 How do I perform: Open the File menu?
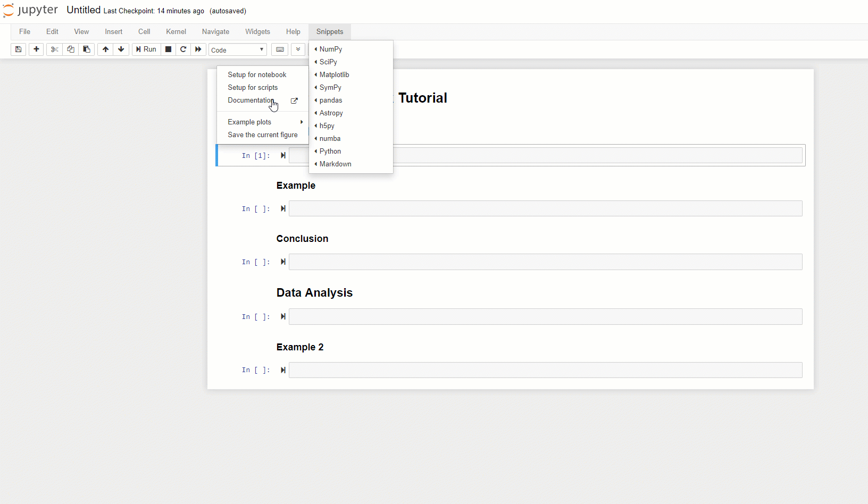pyautogui.click(x=24, y=31)
